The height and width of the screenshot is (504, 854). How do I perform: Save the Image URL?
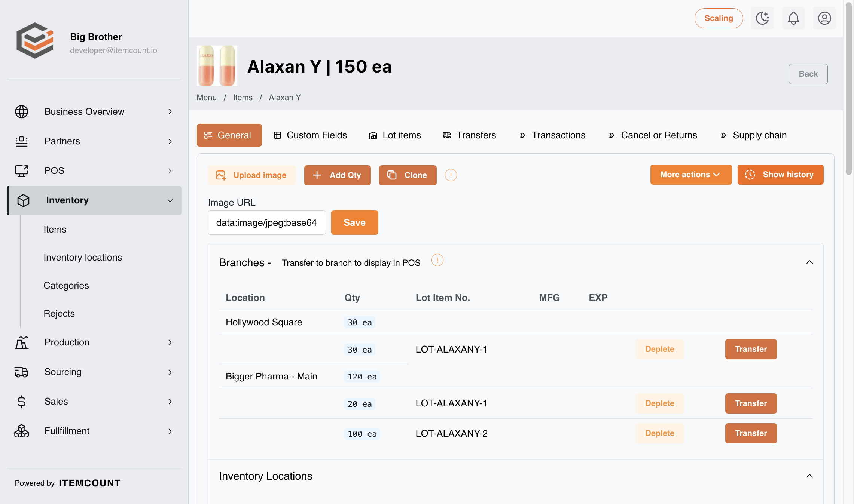[355, 222]
